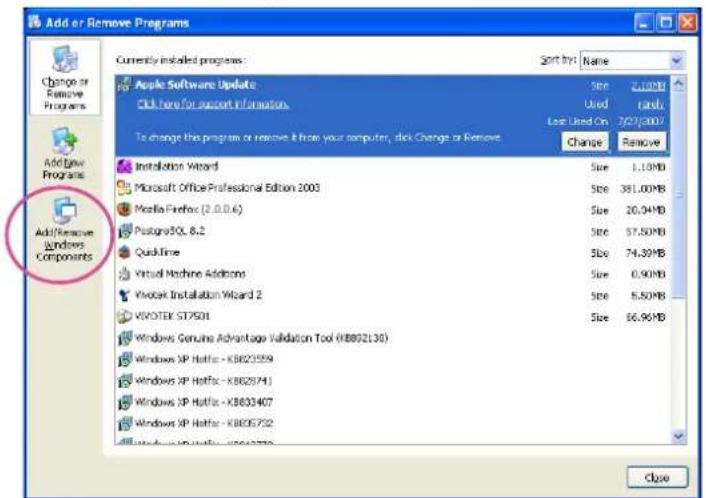706x498 pixels.
Task: Click the 'Apple Software Update' title text
Action: point(195,85)
